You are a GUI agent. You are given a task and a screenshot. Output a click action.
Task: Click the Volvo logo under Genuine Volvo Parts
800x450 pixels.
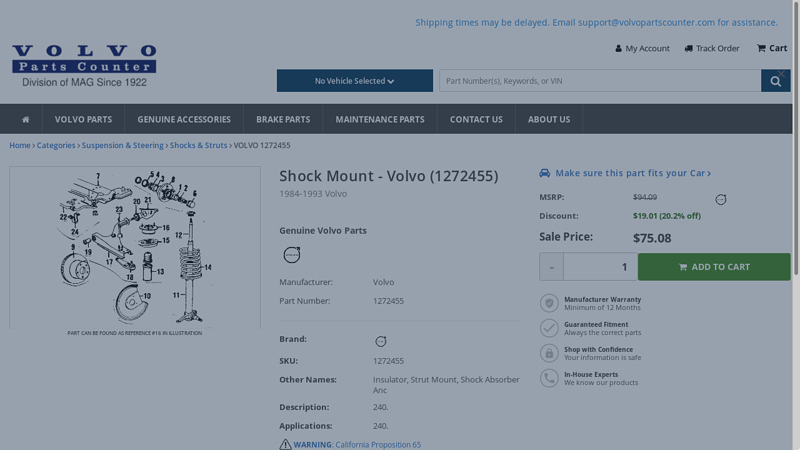pyautogui.click(x=292, y=254)
